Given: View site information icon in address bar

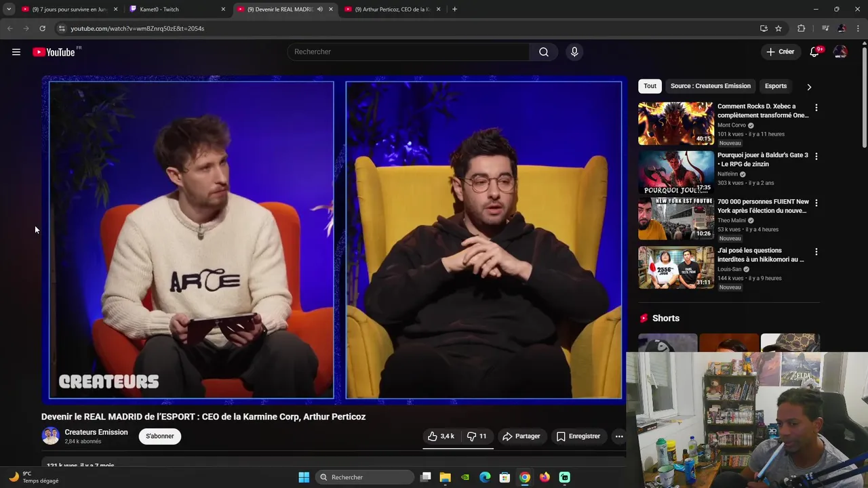Looking at the screenshot, I should (62, 28).
